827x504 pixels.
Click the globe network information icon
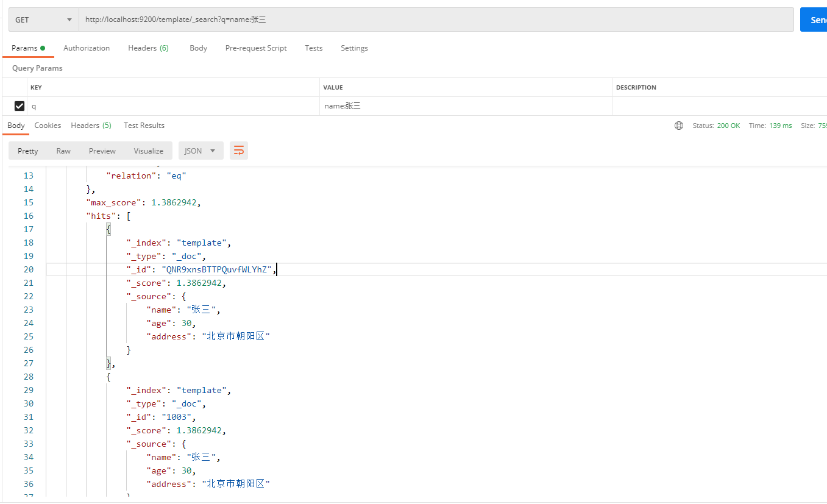[x=679, y=126]
